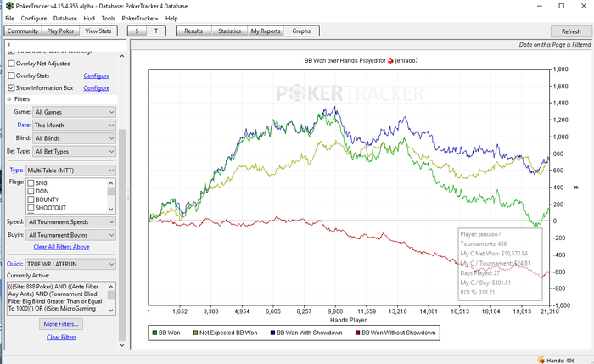Check the BOUNTY flag
This screenshot has height=364, width=594.
pos(31,199)
